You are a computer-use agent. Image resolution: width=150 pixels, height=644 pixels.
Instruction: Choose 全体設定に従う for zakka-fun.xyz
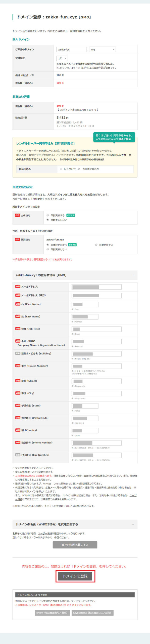tap(48, 245)
